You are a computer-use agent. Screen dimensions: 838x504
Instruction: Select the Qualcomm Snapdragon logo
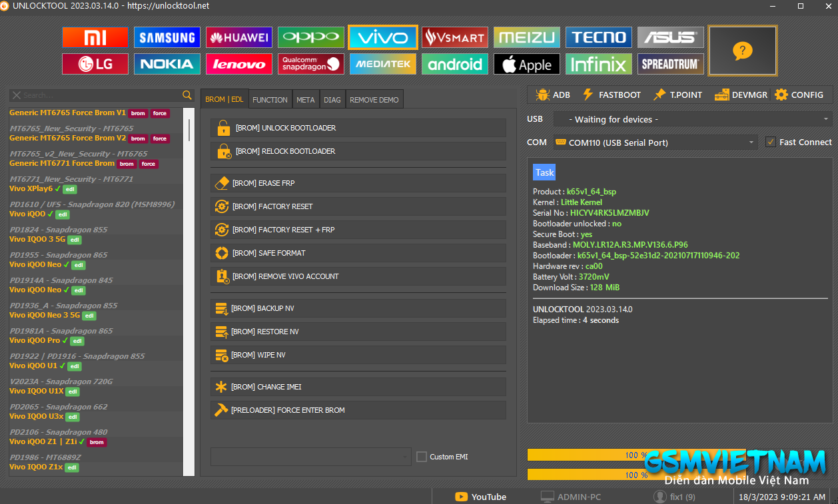pyautogui.click(x=311, y=64)
